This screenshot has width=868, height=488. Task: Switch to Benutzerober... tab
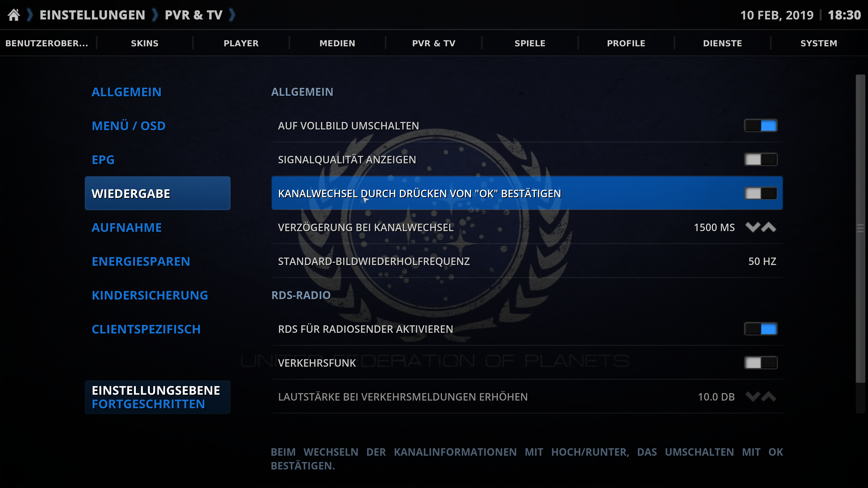47,43
